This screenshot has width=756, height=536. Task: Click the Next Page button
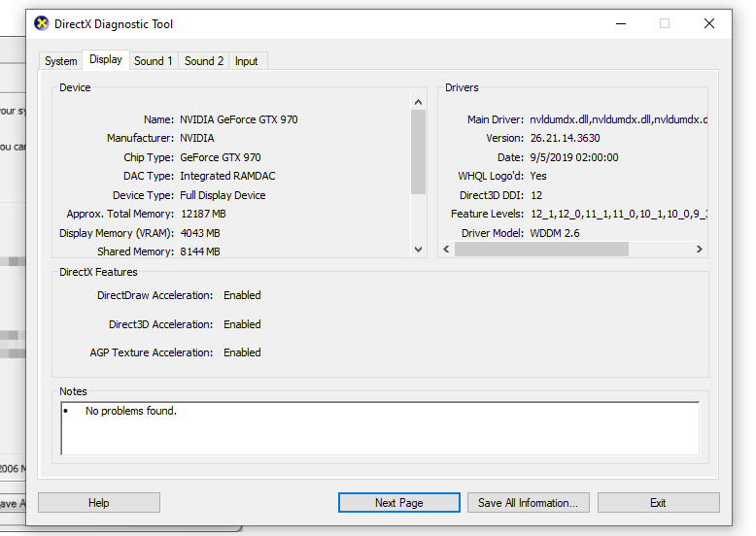[x=399, y=503]
